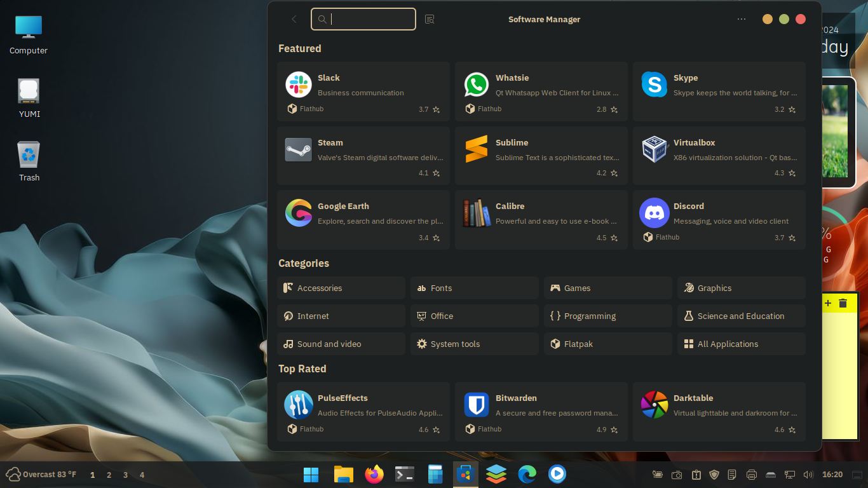Select the Trash desktop icon
Screen dimensions: 868x488
click(29, 161)
